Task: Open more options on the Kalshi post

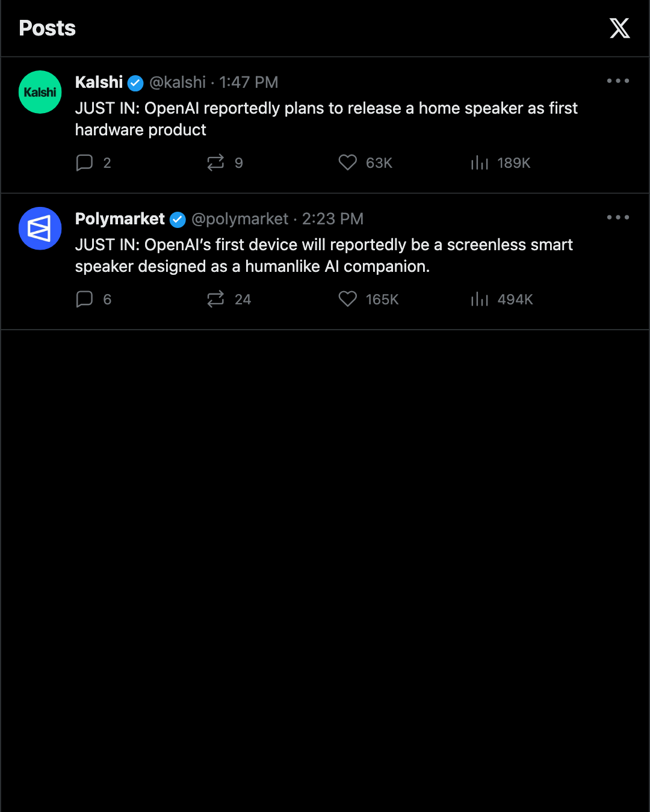Action: pyautogui.click(x=618, y=81)
